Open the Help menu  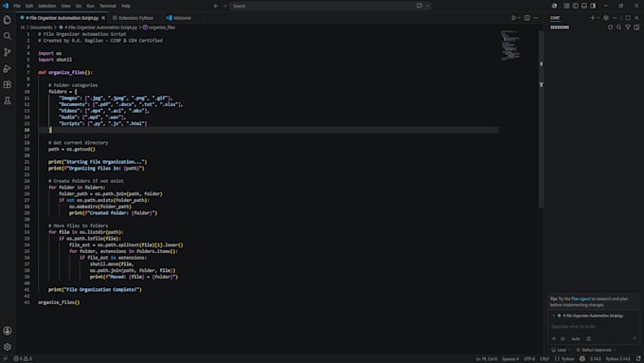(x=126, y=6)
